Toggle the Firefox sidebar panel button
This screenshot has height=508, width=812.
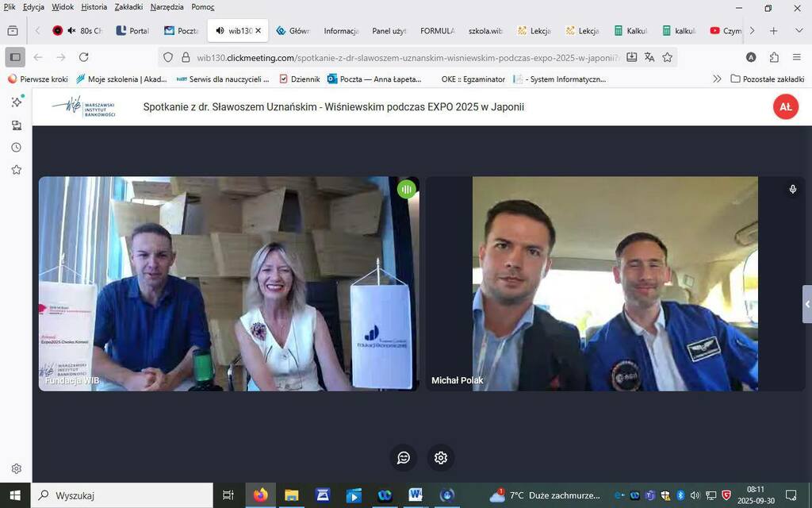15,57
